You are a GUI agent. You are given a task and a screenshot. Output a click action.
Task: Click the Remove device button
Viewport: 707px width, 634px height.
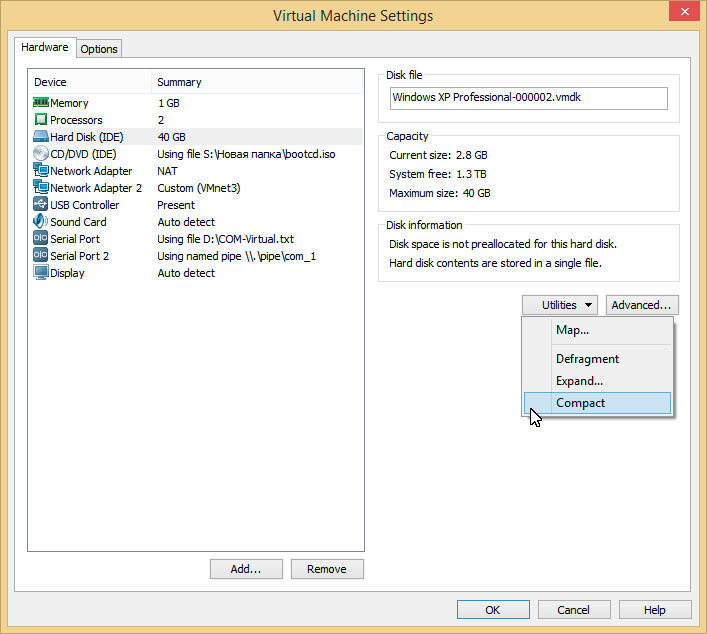click(327, 569)
